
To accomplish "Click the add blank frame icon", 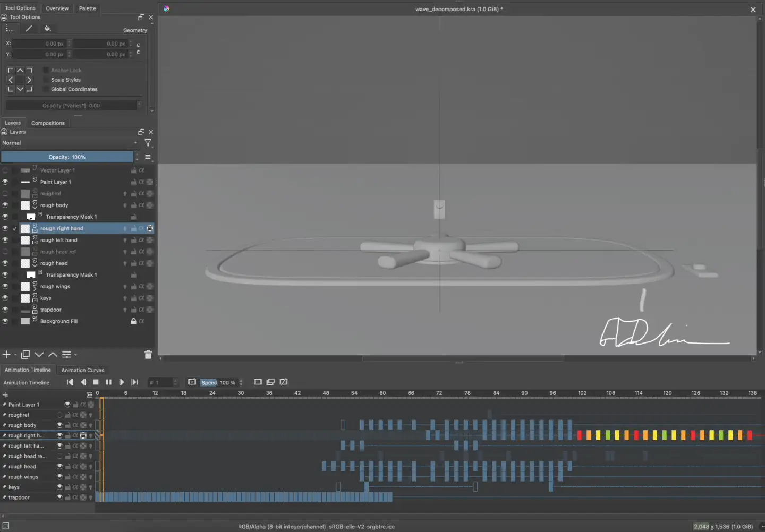I will 258,382.
